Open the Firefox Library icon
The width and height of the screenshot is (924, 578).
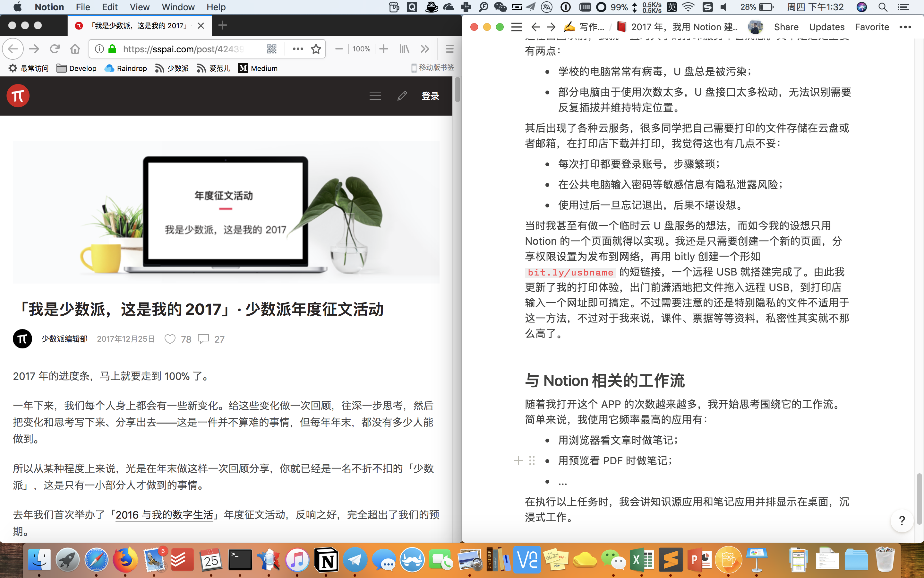pos(404,49)
